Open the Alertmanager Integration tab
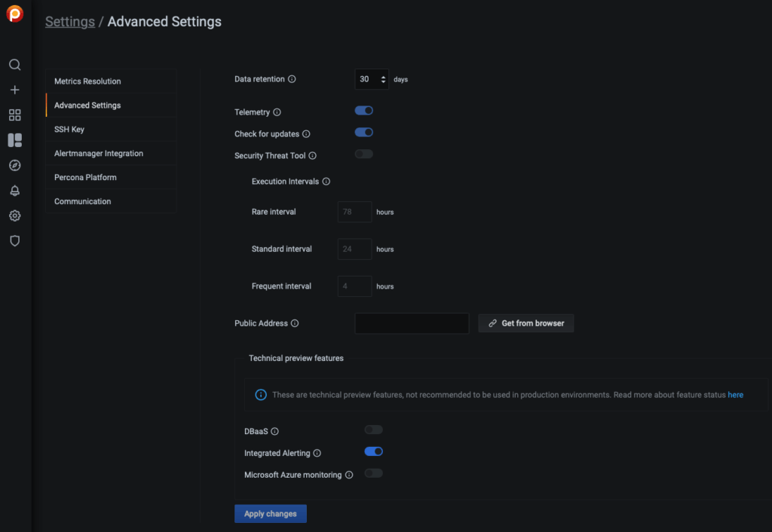The width and height of the screenshot is (772, 532). (99, 154)
